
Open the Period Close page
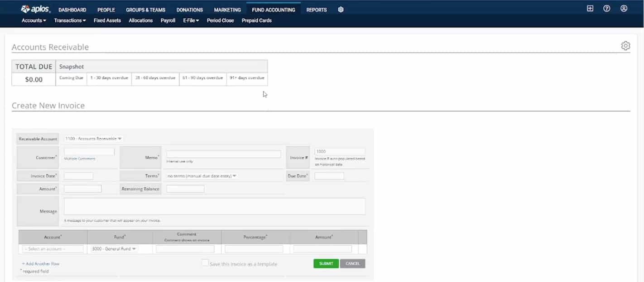pos(220,20)
